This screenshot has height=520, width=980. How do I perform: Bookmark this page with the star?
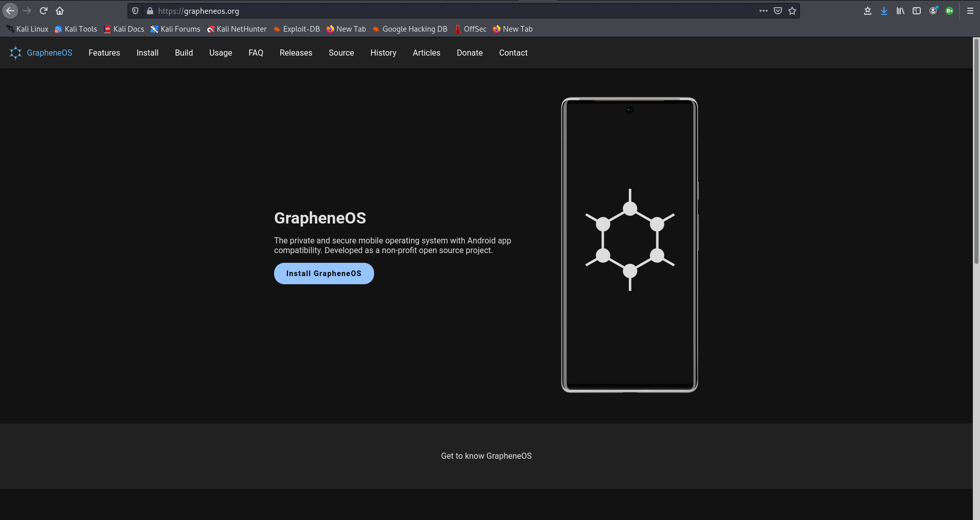click(792, 11)
